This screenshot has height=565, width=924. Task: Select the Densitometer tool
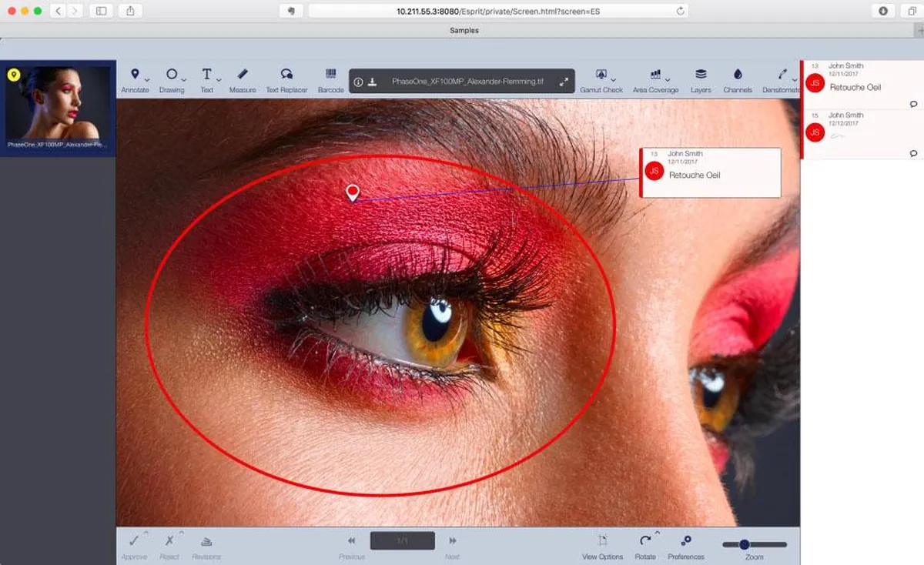(x=783, y=75)
